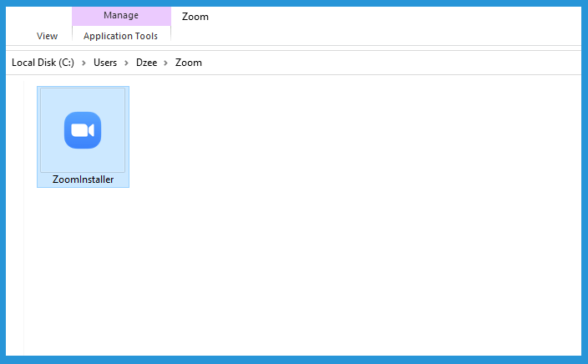Go to the Users folder in the path
588x364 pixels.
pos(105,63)
